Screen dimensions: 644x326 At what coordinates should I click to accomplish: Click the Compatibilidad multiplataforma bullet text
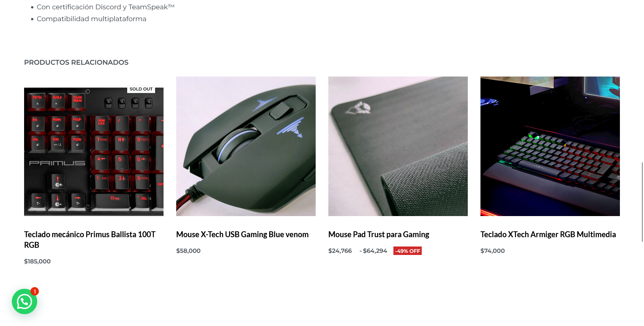click(x=91, y=19)
